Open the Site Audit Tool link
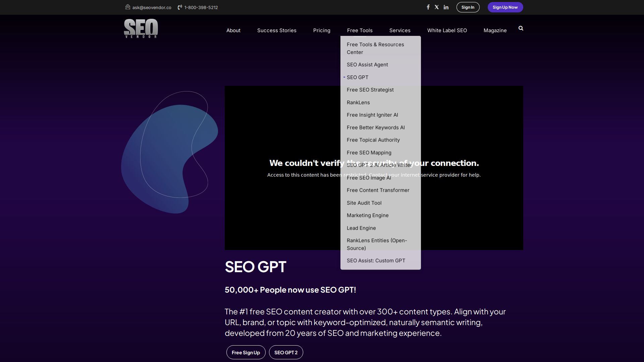This screenshot has width=644, height=362. [364, 203]
